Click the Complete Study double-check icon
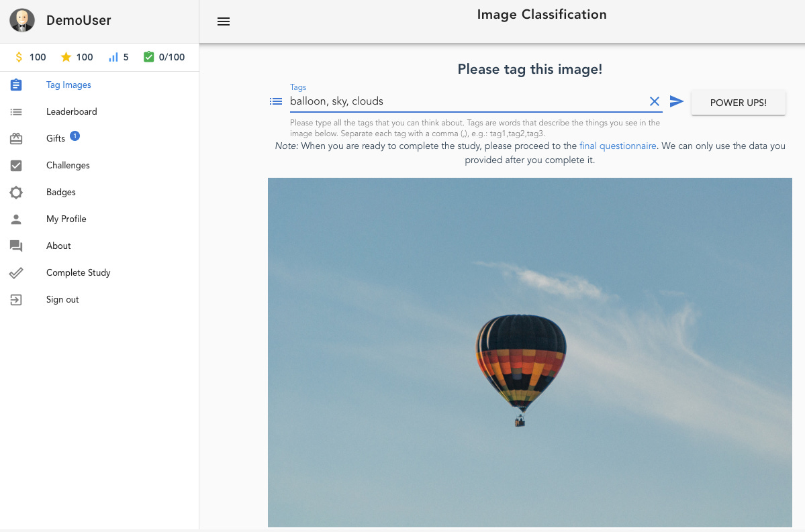The height and width of the screenshot is (532, 805). [x=16, y=273]
